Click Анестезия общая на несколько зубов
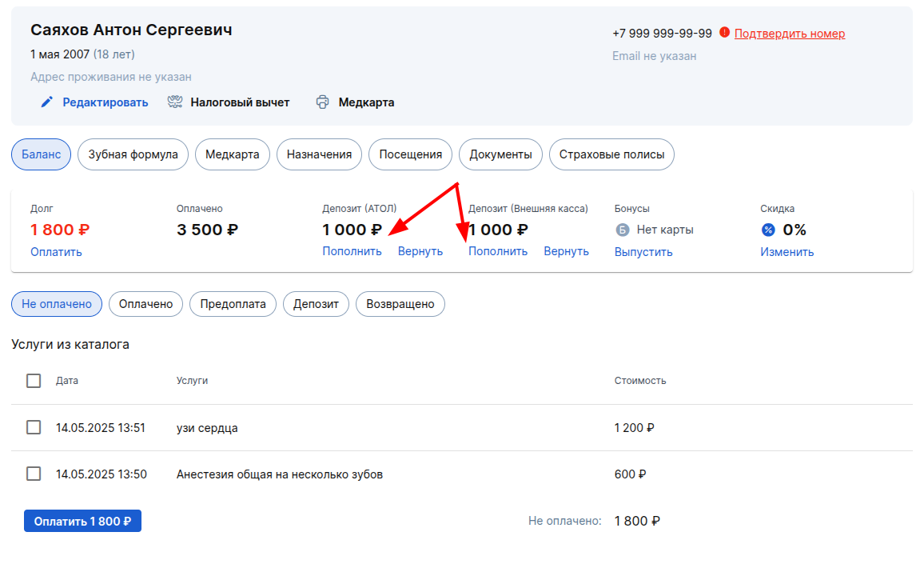 [x=279, y=474]
